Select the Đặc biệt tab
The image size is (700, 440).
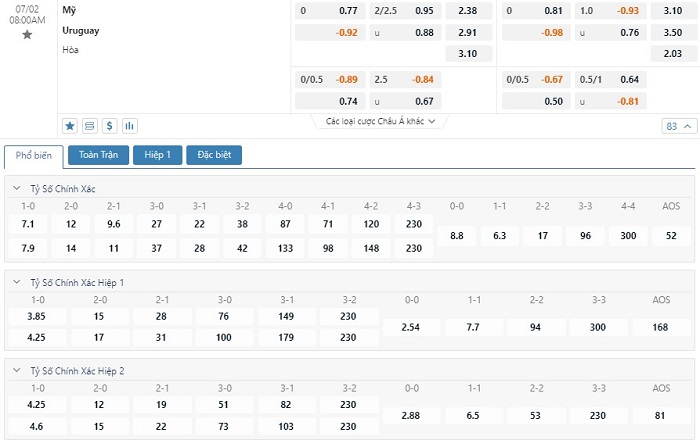pyautogui.click(x=214, y=155)
